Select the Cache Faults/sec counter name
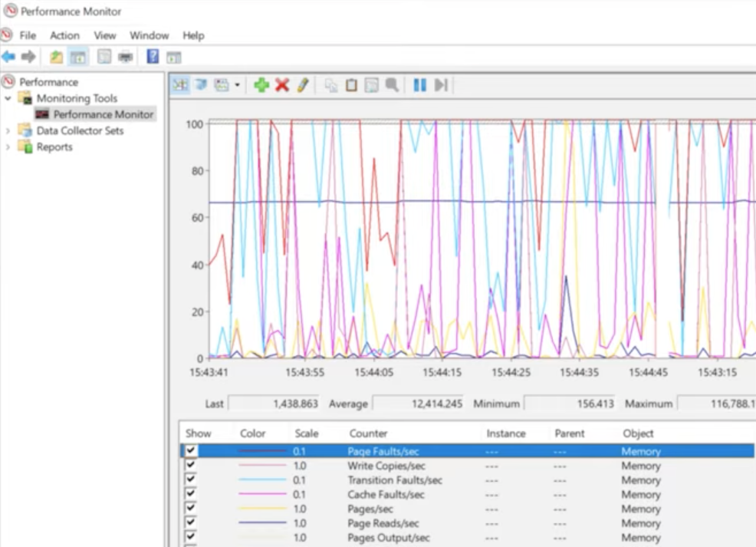This screenshot has width=756, height=547. coord(386,494)
